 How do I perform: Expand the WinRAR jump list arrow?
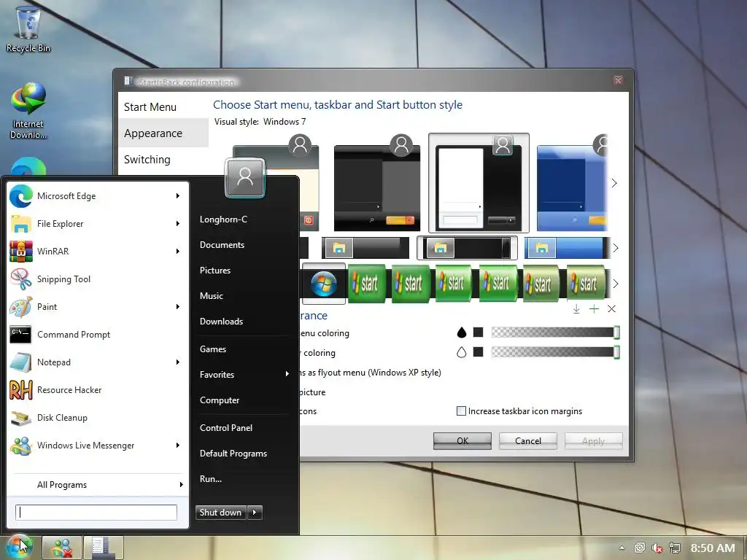(178, 252)
